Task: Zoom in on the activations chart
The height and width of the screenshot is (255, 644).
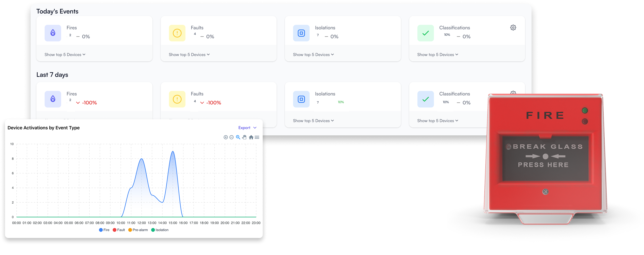Action: (x=225, y=137)
